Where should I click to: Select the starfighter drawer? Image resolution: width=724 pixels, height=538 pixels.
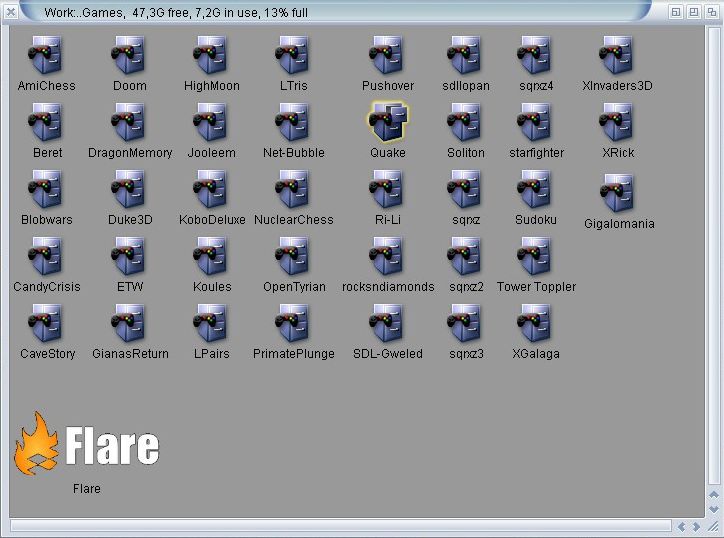coord(534,122)
